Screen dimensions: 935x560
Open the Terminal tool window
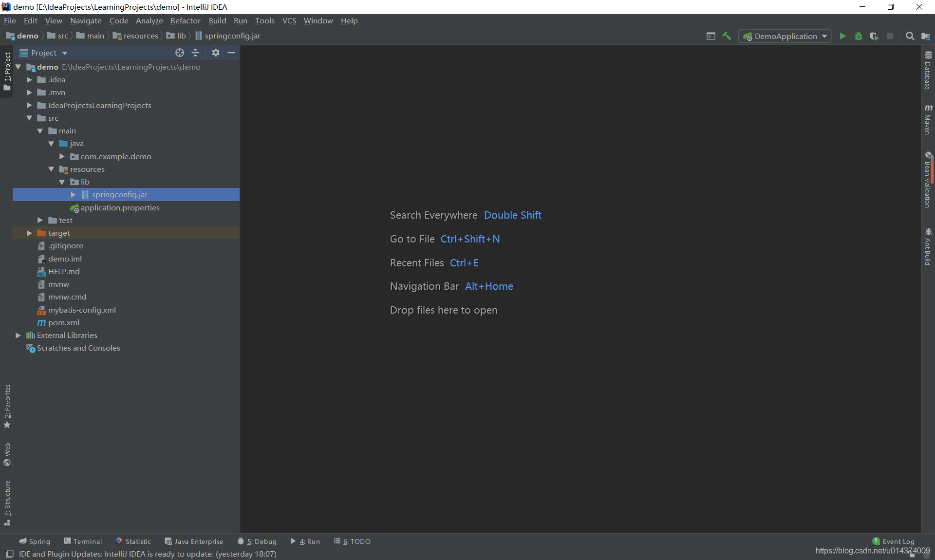pos(83,541)
